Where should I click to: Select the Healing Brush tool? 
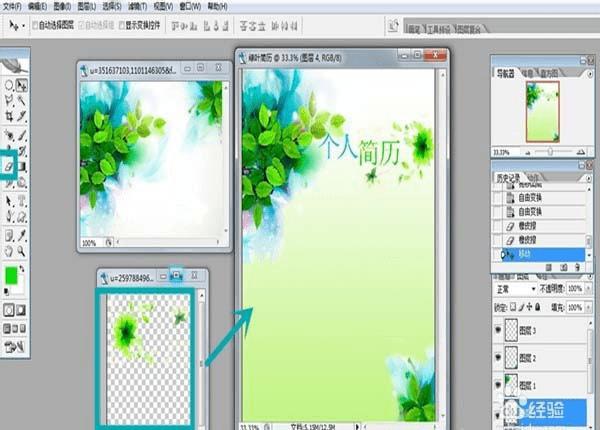9,135
